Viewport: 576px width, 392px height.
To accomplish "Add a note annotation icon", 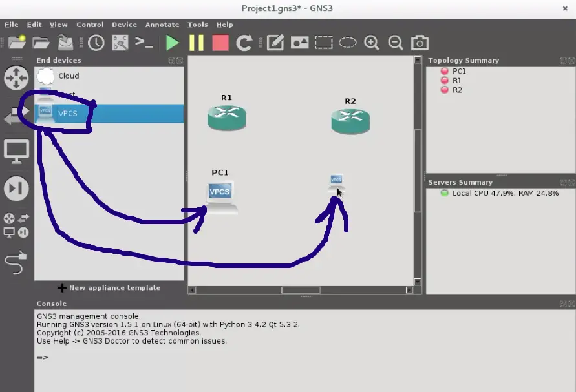I will click(x=275, y=43).
